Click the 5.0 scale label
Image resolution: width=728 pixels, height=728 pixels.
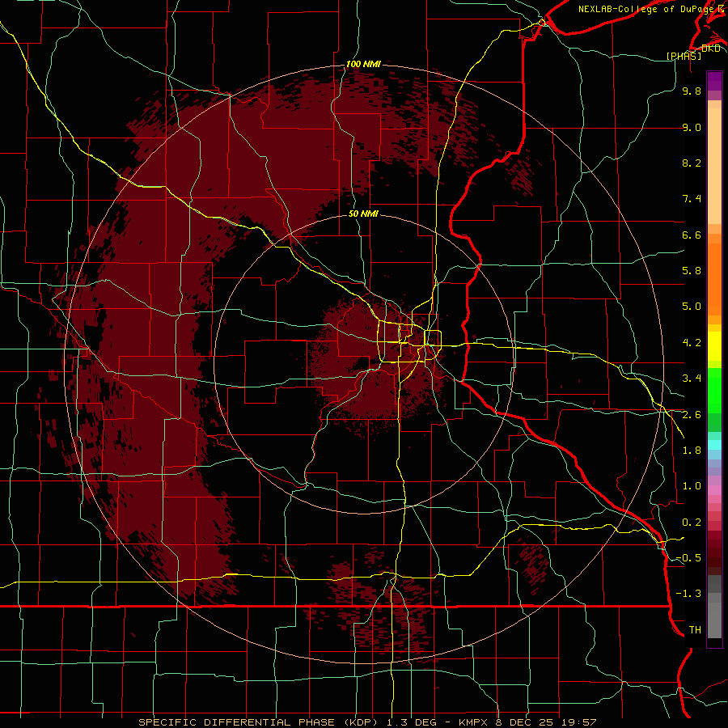[692, 307]
